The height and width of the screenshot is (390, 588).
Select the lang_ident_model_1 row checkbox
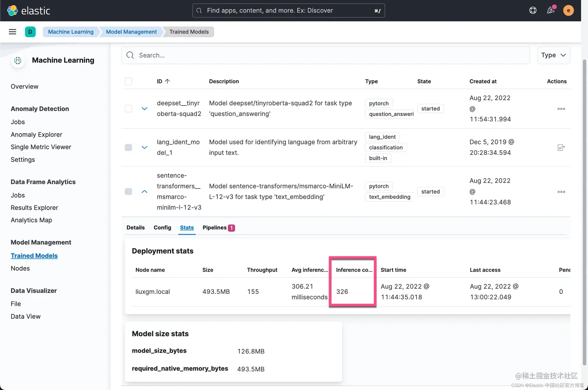click(128, 148)
